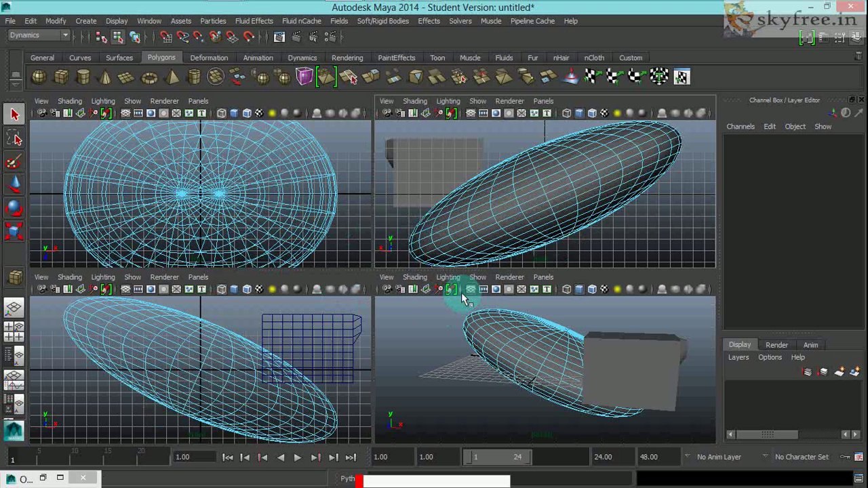The image size is (868, 488).
Task: Activate the Rotate tool in the toolbox
Action: click(15, 208)
